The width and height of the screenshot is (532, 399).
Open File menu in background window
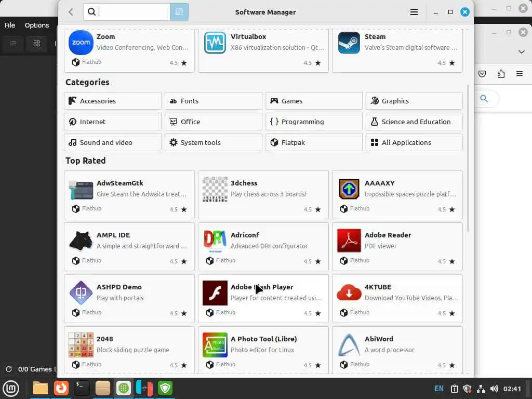click(9, 25)
